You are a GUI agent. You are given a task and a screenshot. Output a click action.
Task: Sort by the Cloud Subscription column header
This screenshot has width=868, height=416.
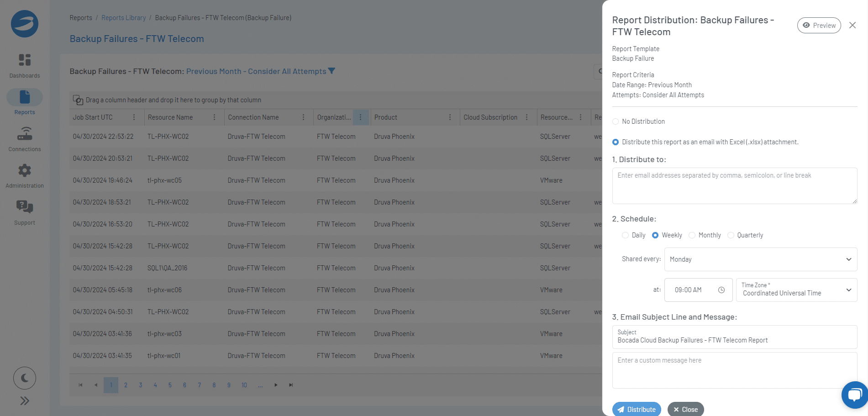pyautogui.click(x=490, y=117)
